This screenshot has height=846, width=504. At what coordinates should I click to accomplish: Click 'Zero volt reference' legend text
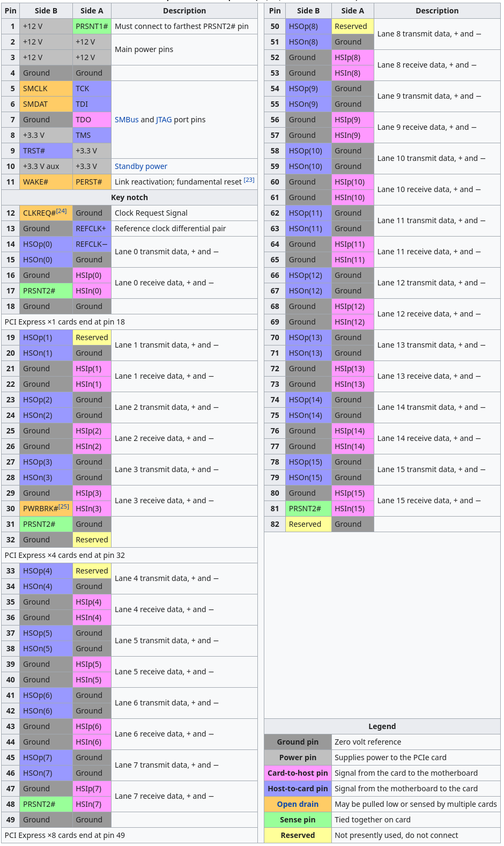(x=368, y=742)
